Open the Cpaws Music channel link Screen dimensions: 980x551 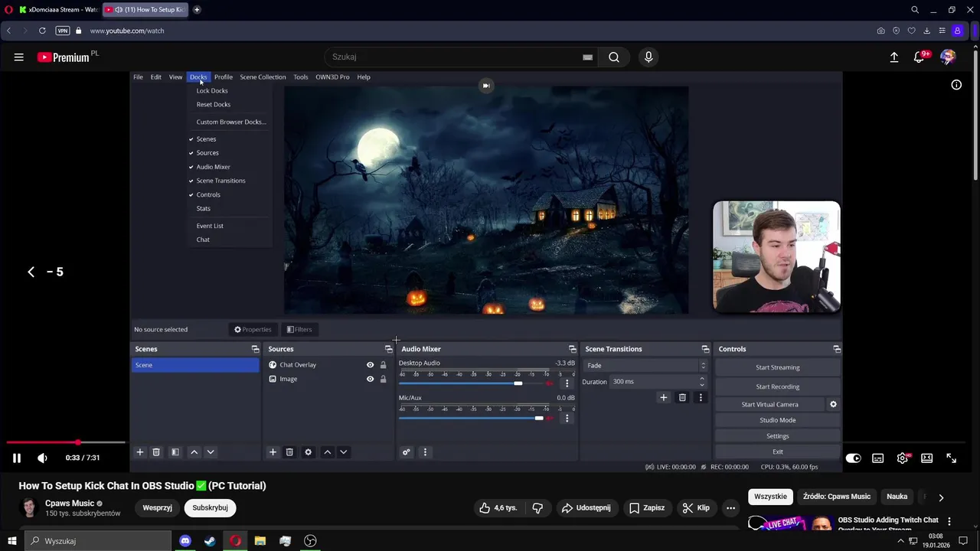70,504
